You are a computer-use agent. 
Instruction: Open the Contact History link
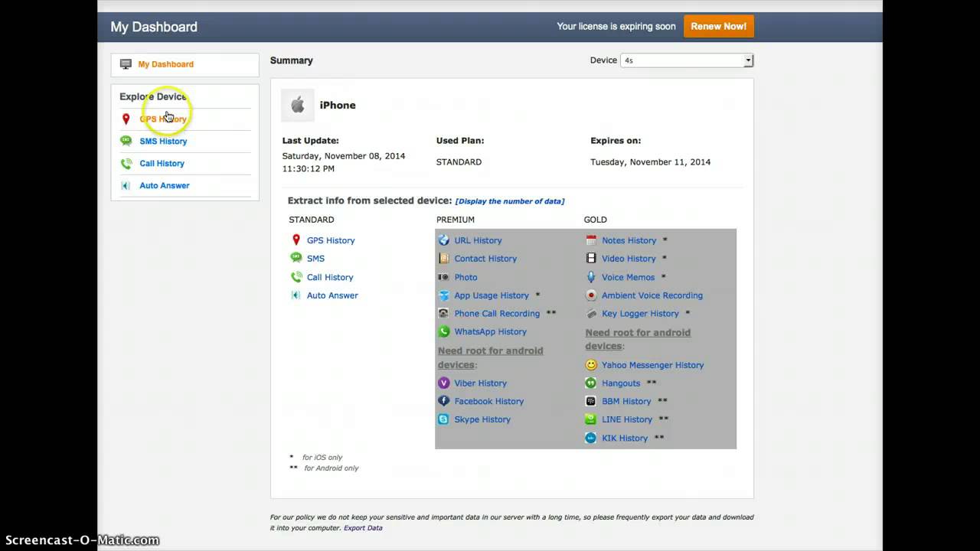coord(485,259)
